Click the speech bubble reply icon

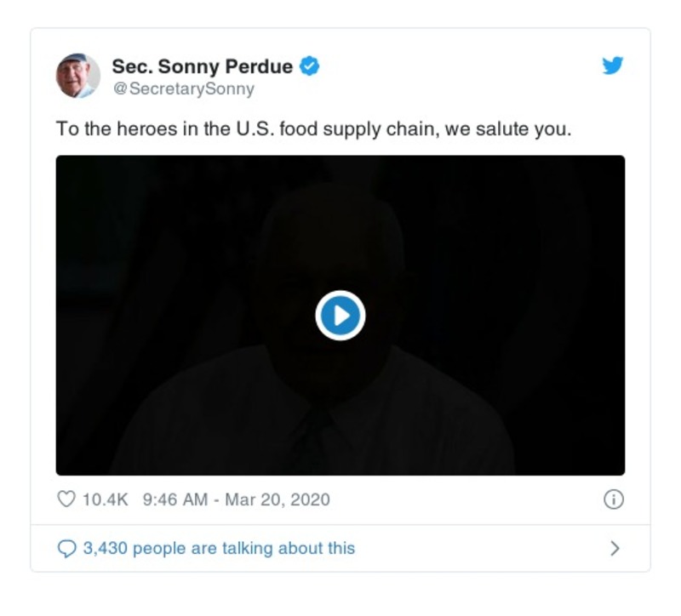[x=66, y=549]
